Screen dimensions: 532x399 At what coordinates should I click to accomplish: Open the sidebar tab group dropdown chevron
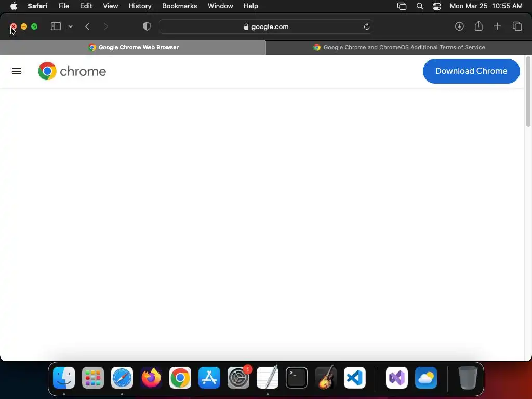[70, 26]
